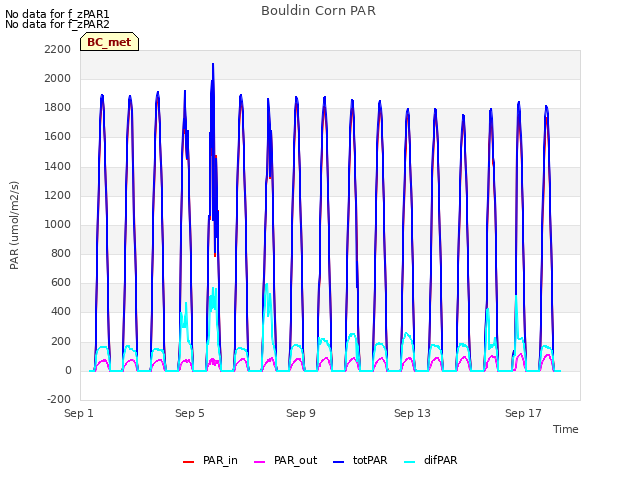640x480 pixels.
Task: Click the Sep 5 x-axis tick label
Action: click(x=190, y=413)
